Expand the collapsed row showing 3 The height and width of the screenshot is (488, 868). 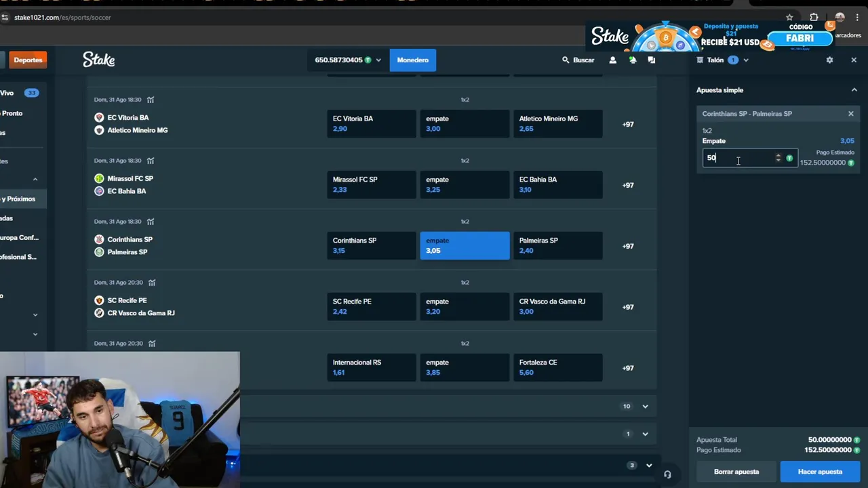(649, 465)
